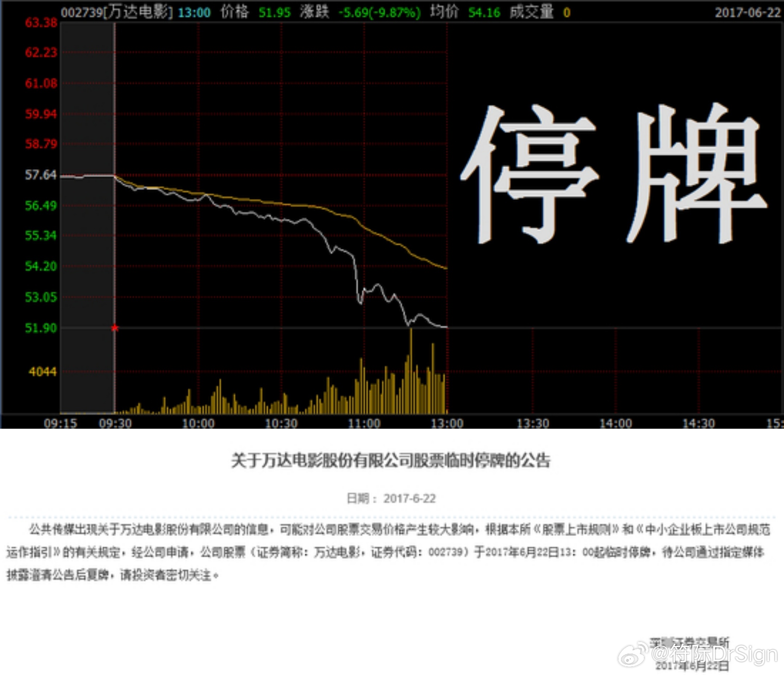Viewport: 784px width, 675px height.
Task: Click the 56.49 price axis label
Action: 41,206
